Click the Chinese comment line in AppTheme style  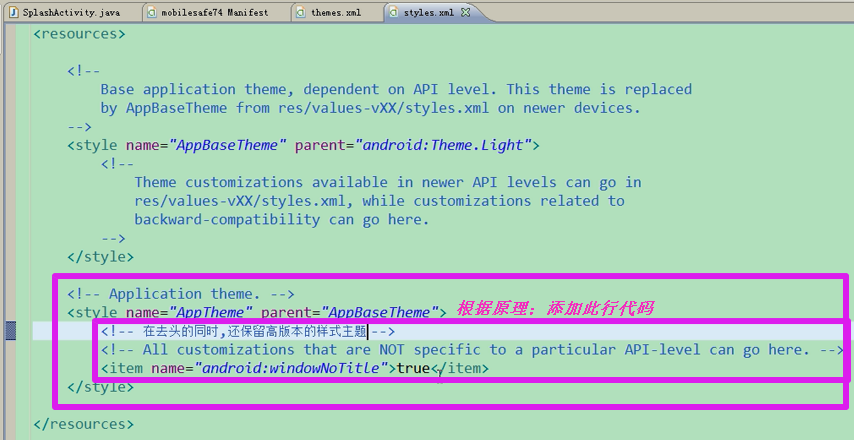(248, 331)
